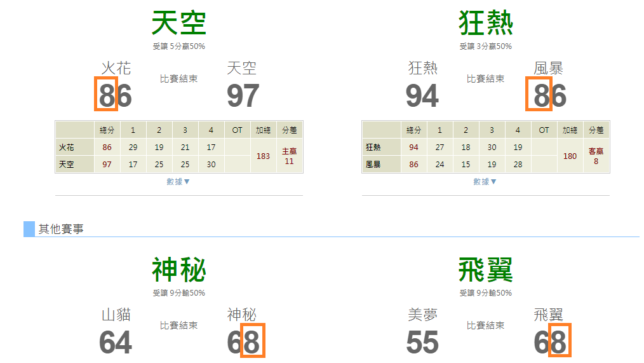Click 比賽結束 status between 美夢 and 飛翼
The image size is (644, 363).
485,325
